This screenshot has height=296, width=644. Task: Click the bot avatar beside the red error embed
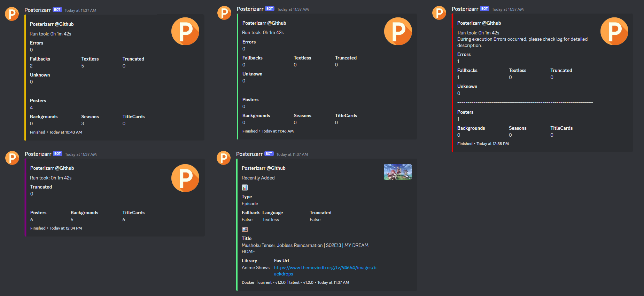[439, 13]
